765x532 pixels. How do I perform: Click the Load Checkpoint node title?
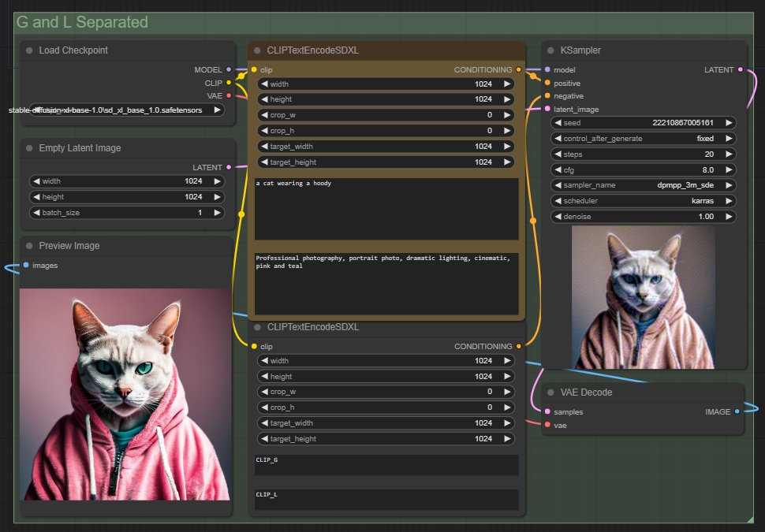pos(73,50)
